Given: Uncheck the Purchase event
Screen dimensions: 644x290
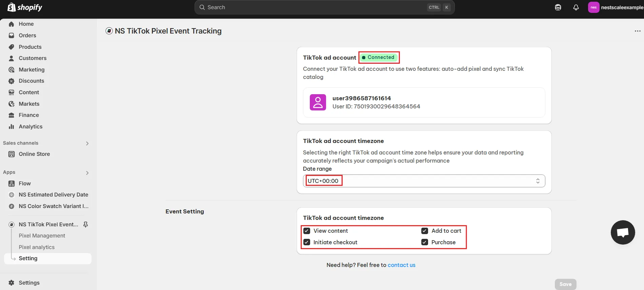Looking at the screenshot, I should tap(425, 243).
